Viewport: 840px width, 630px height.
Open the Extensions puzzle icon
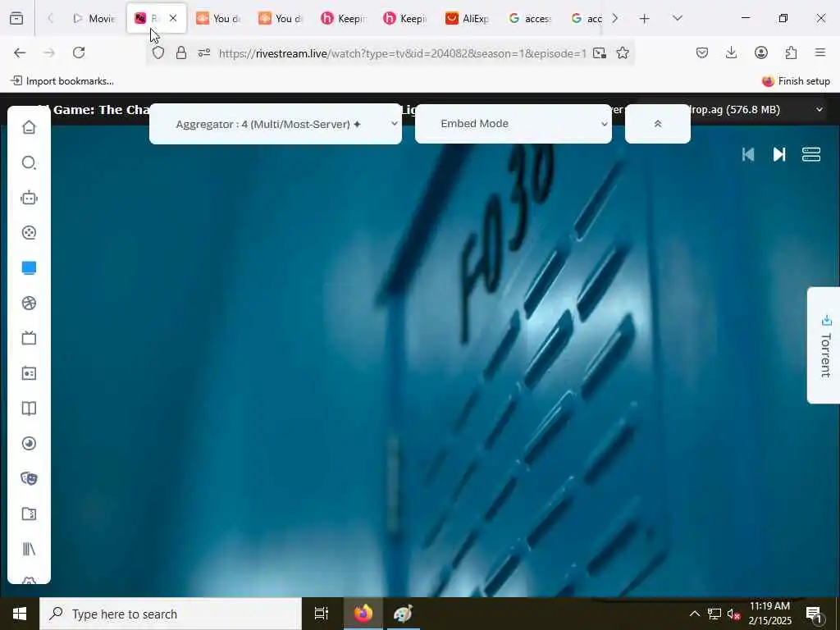[791, 52]
